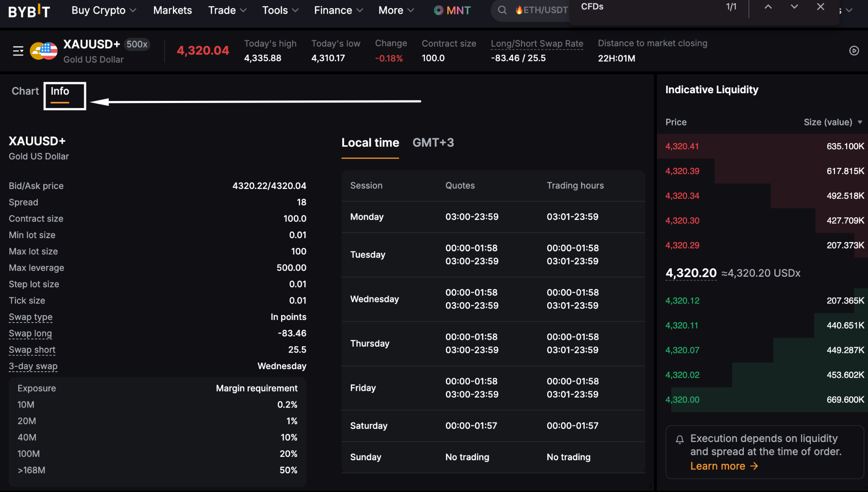Select bid price 4,320.00 row
The width and height of the screenshot is (868, 492).
[762, 400]
